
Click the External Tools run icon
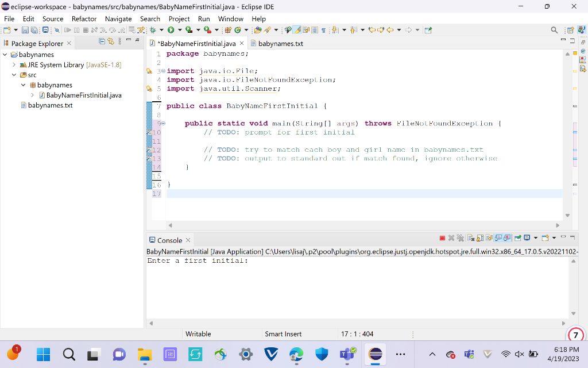pos(207,30)
